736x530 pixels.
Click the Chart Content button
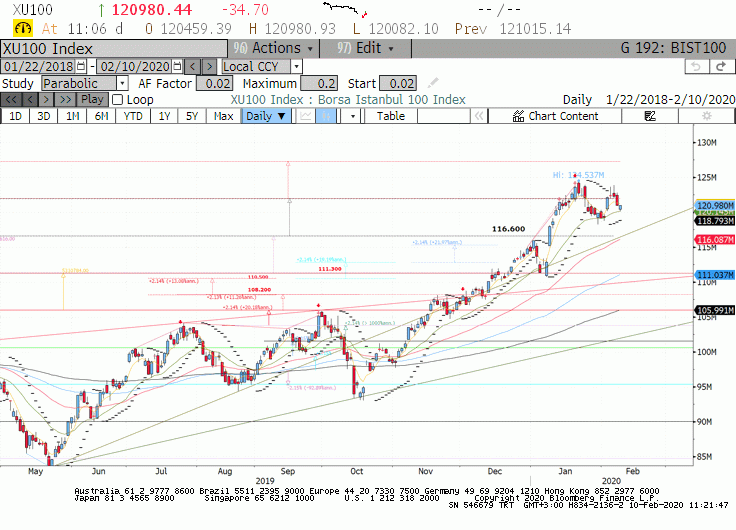coord(555,116)
